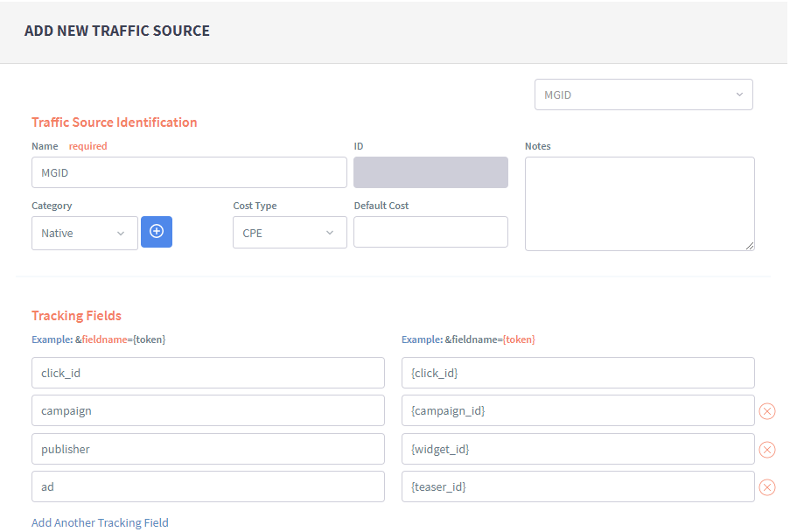This screenshot has width=790, height=532.
Task: Edit the click_id field name box
Action: tap(208, 373)
